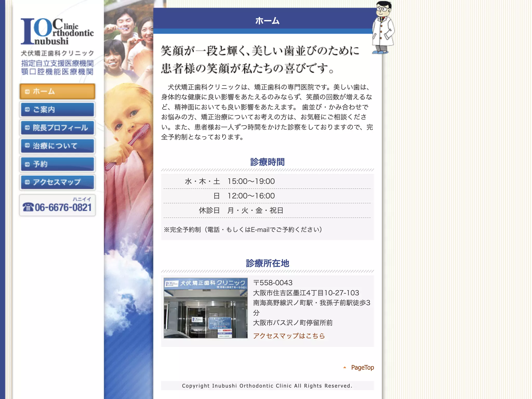Select the 予約 menu button
The image size is (532, 399).
[57, 164]
